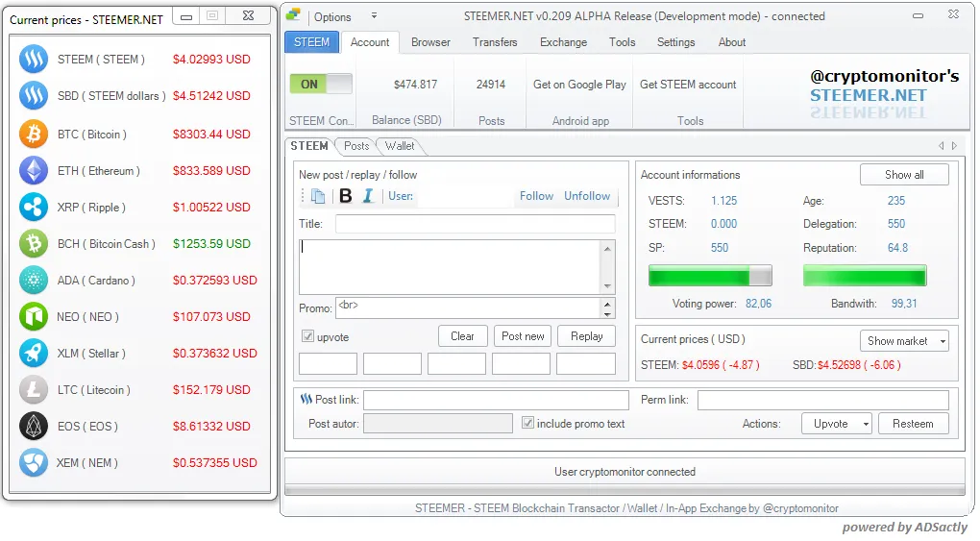
Task: Toggle the include promo text checkbox
Action: pos(528,423)
